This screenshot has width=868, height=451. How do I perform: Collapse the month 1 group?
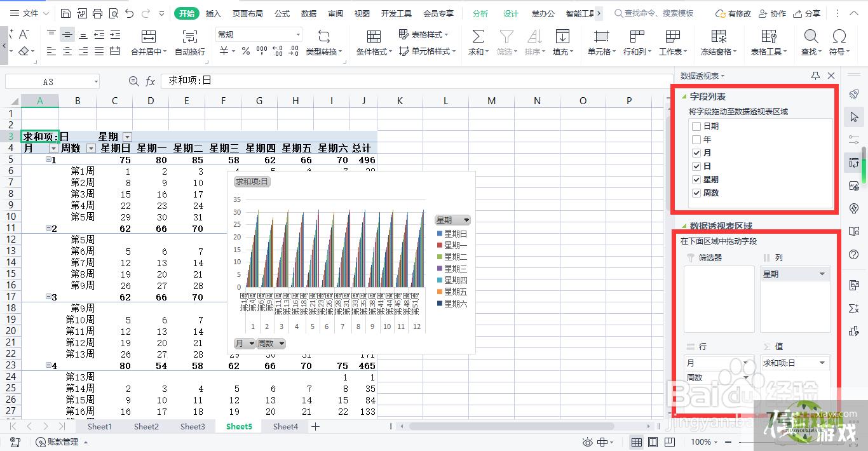click(48, 160)
